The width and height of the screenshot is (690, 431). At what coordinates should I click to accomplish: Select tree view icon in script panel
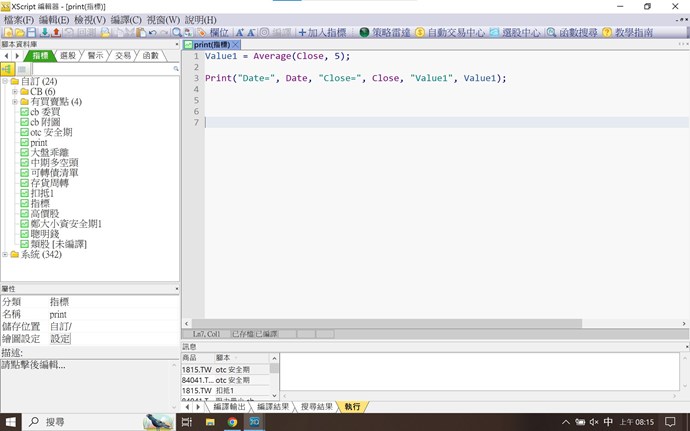point(6,69)
